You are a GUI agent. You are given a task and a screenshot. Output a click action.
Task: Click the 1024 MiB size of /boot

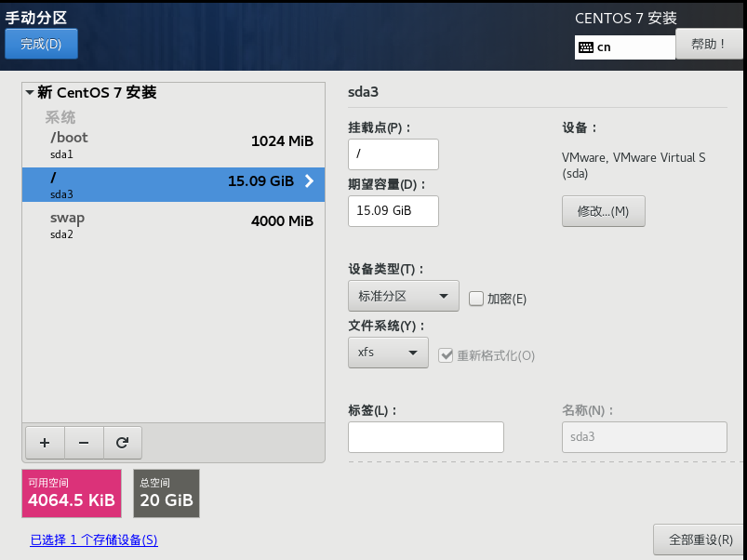click(282, 141)
